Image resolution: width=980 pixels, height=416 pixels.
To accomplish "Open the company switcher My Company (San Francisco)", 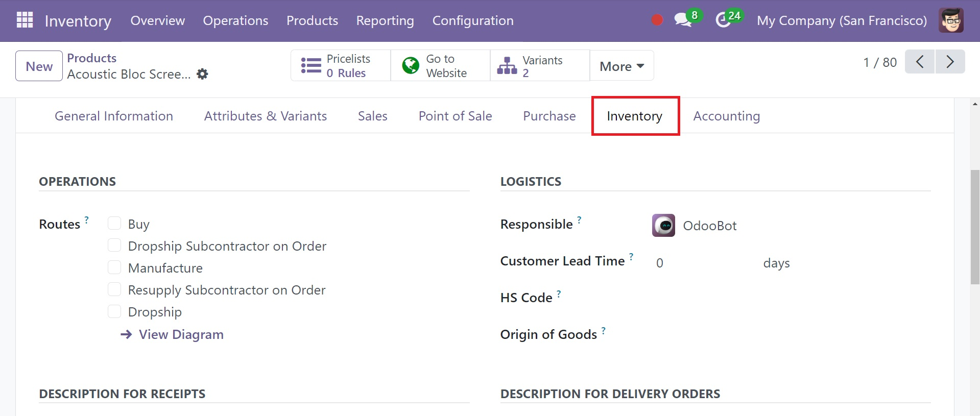I will tap(842, 20).
